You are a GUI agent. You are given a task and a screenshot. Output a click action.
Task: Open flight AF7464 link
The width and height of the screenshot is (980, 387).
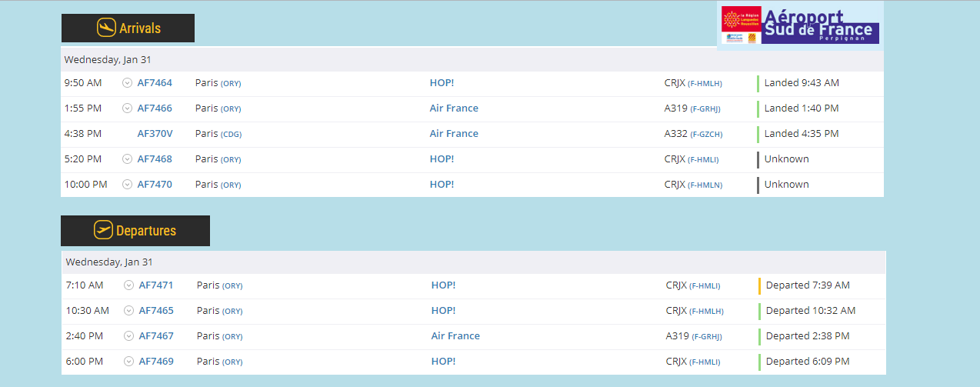(x=155, y=83)
